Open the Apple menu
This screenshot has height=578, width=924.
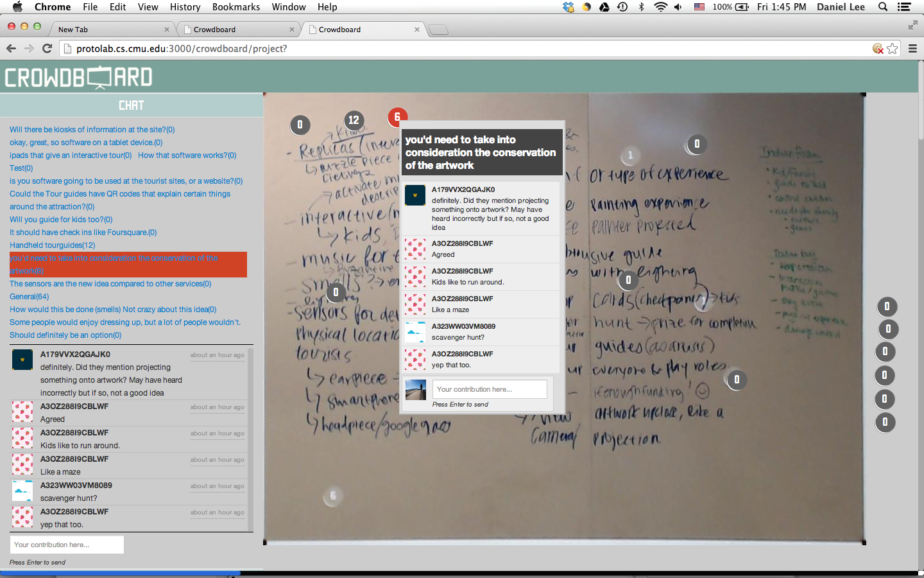[x=17, y=7]
